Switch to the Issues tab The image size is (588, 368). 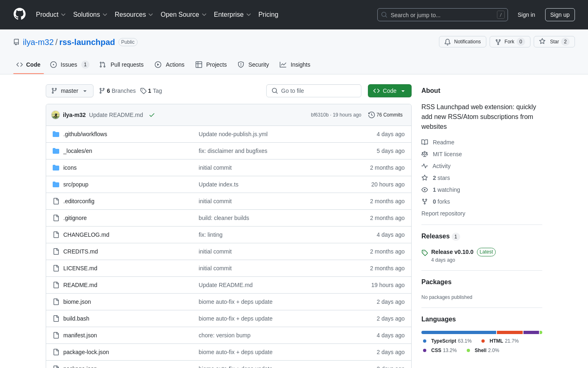[69, 65]
